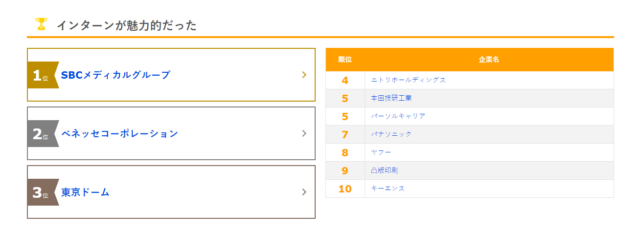
Task: Select the 本田技研工業 link
Action: (391, 98)
